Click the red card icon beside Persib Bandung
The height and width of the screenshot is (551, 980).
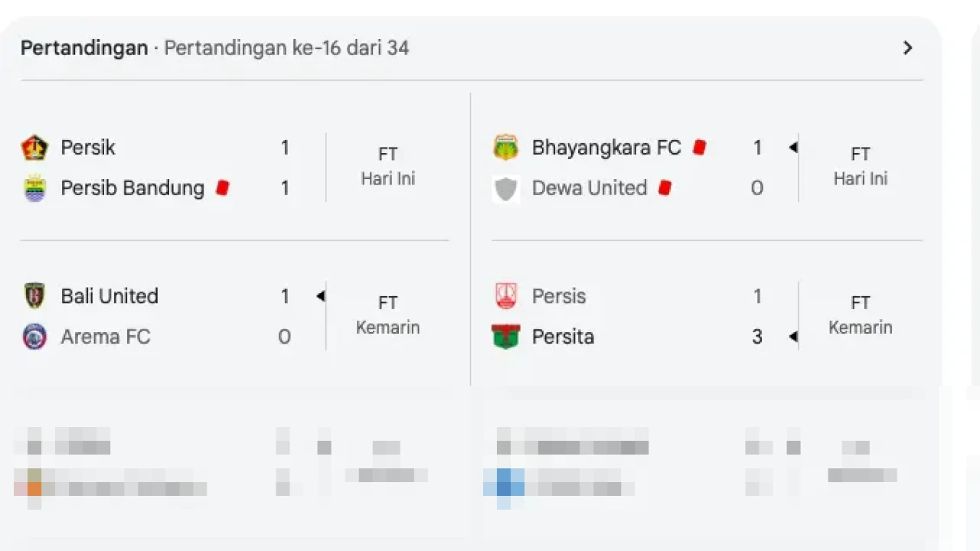click(x=222, y=187)
